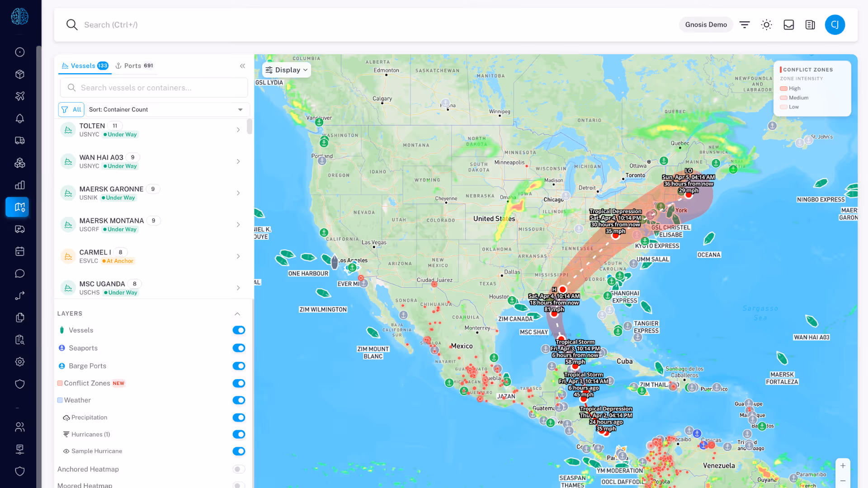868x488 pixels.
Task: Open the Display dropdown on map
Action: [x=287, y=70]
